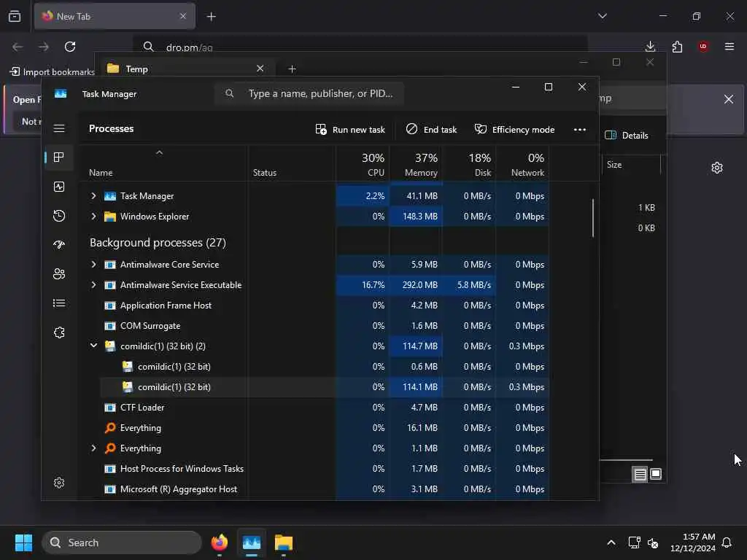Sort processes by CPU column
Screen dimensions: 747x560
[x=363, y=163]
